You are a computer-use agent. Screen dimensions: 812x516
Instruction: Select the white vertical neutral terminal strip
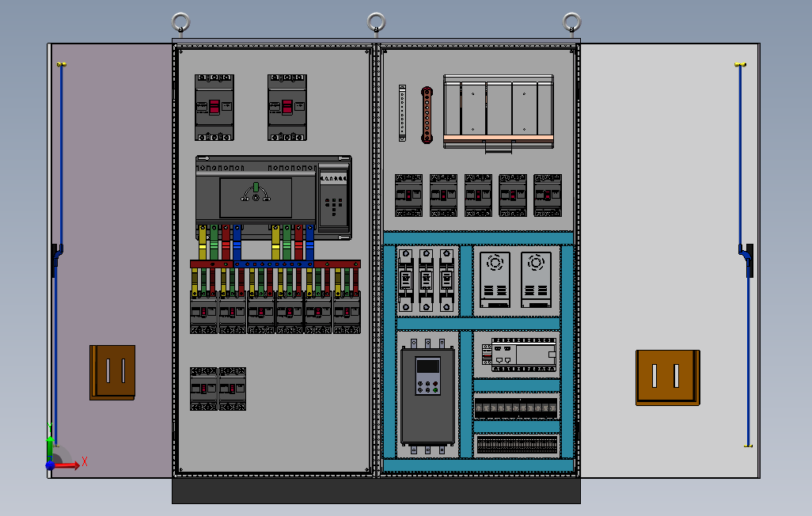click(402, 113)
